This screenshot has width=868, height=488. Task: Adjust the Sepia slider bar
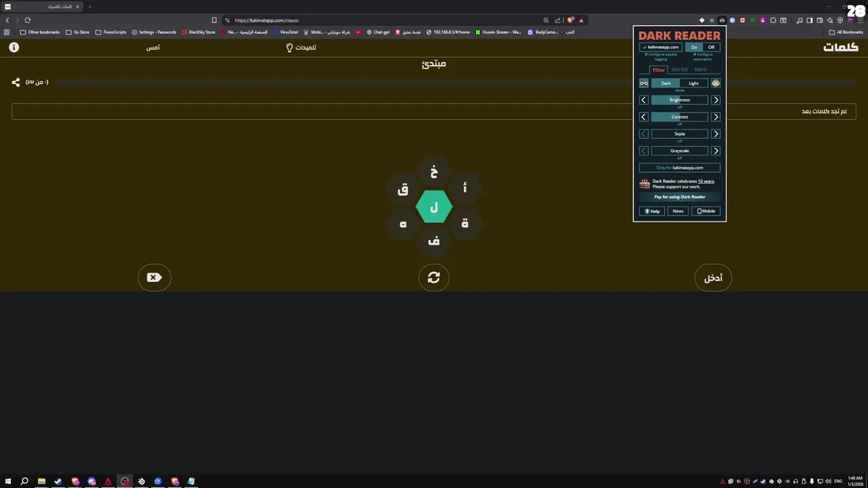pyautogui.click(x=679, y=134)
